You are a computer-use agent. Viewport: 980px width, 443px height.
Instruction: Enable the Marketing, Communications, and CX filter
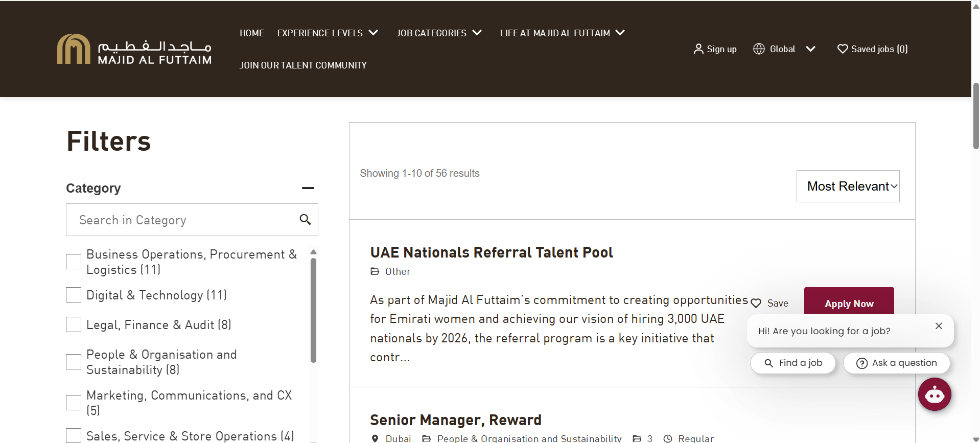74,403
